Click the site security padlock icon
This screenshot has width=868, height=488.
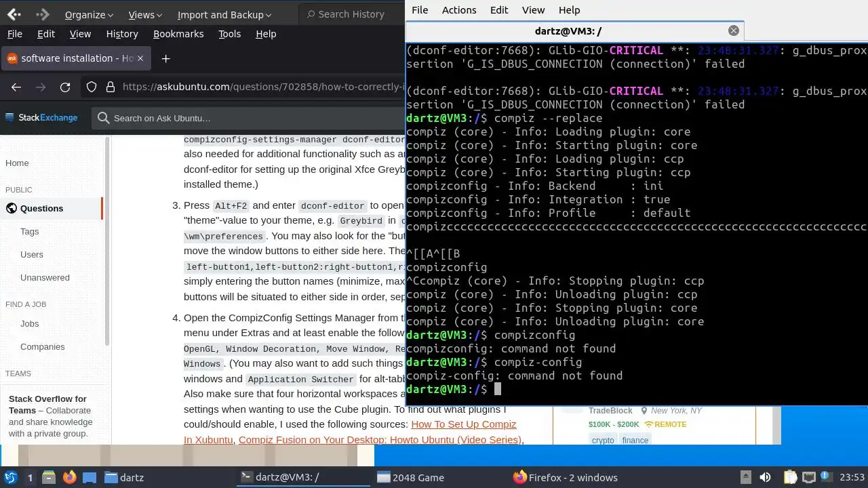(x=110, y=87)
